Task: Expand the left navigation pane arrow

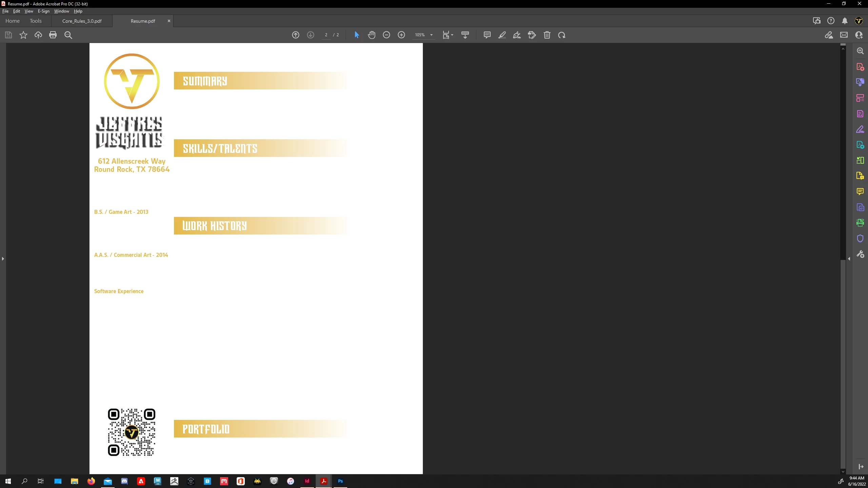Action: click(x=3, y=259)
